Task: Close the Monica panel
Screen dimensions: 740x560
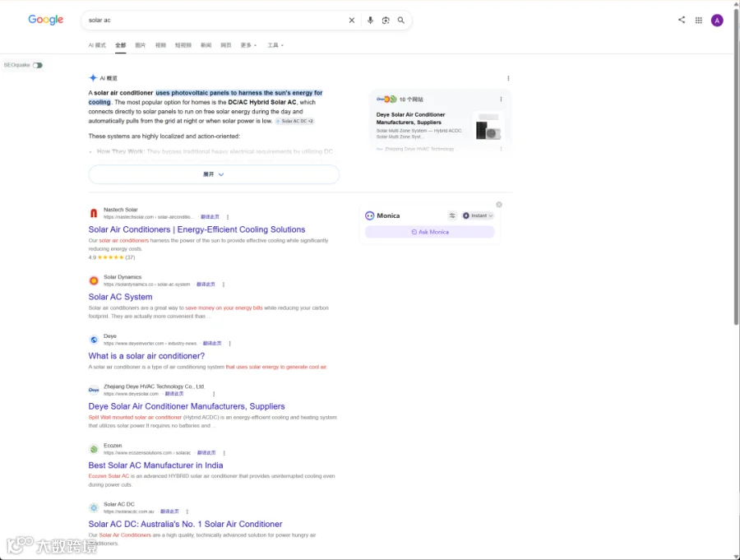Action: coord(499,205)
